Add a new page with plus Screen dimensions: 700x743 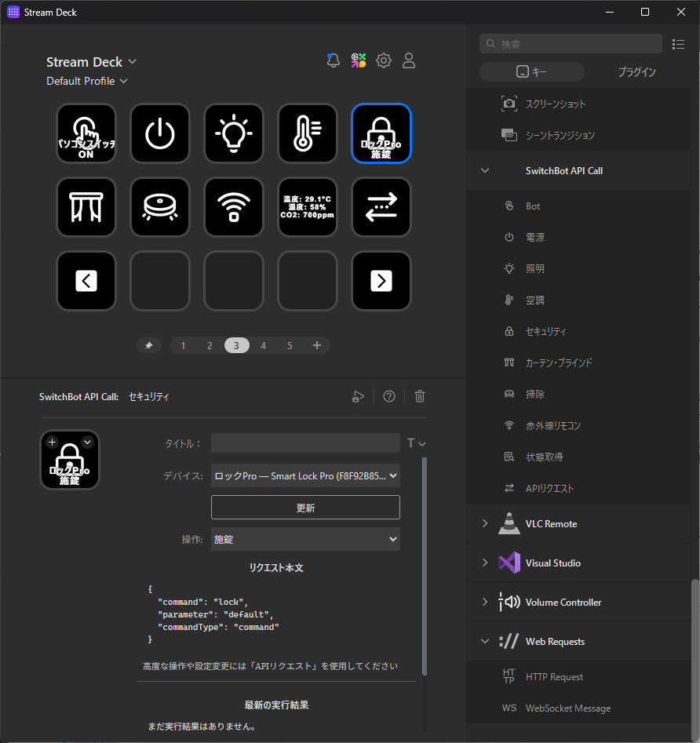317,345
